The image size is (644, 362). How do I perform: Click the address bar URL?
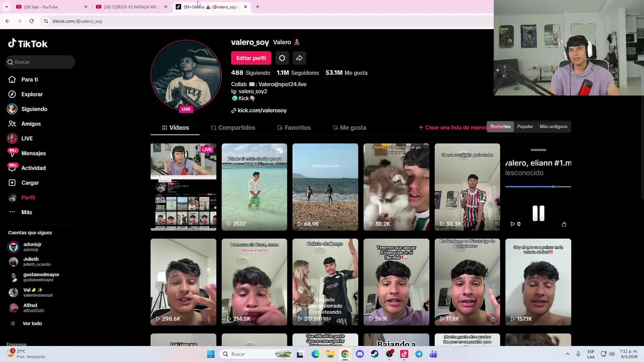click(x=77, y=21)
